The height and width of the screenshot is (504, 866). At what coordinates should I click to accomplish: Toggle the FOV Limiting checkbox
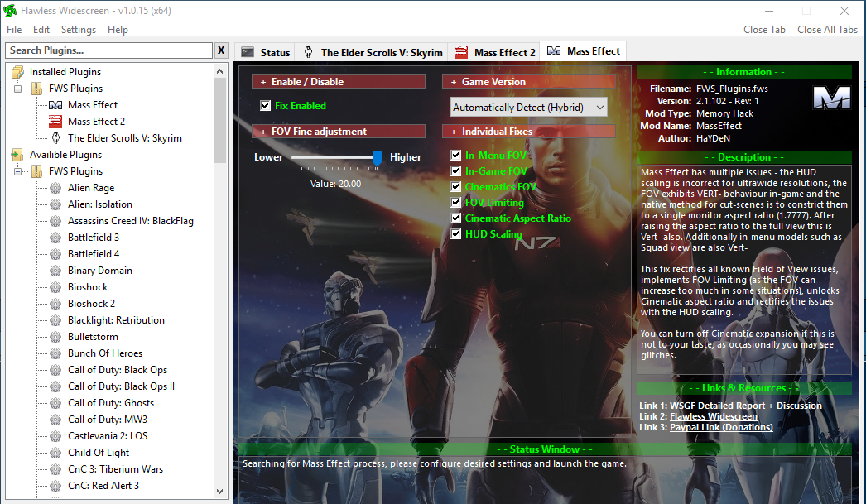[455, 203]
